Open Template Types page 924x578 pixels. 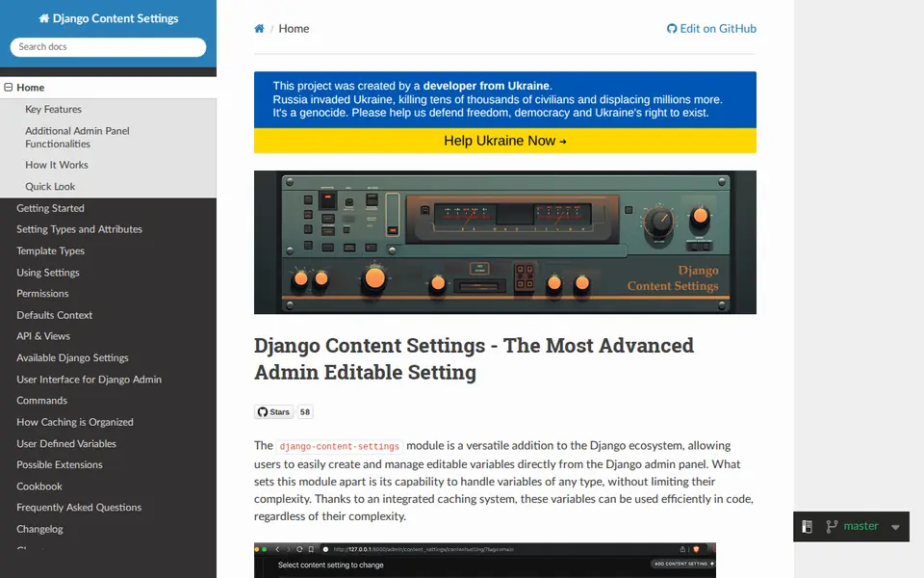(x=51, y=250)
